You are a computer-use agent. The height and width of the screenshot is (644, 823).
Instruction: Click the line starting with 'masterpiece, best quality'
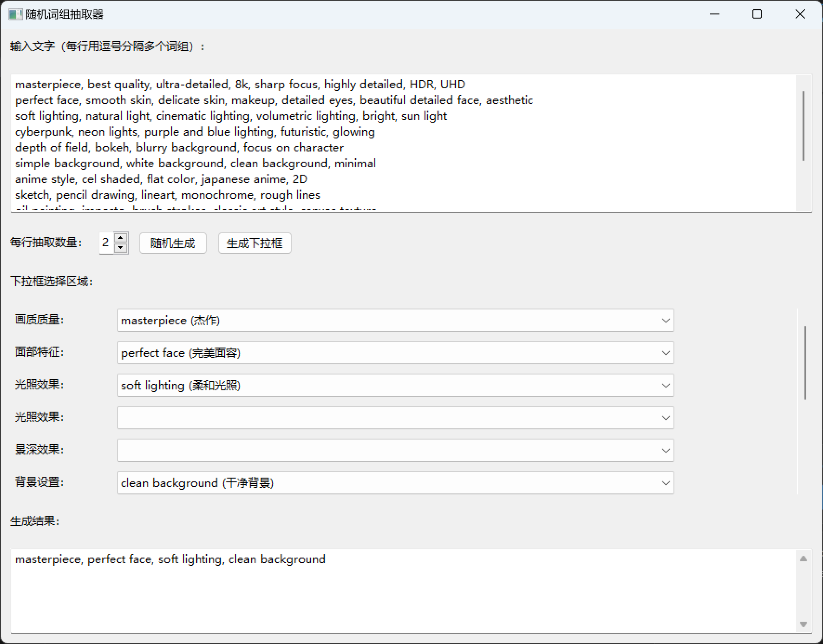pos(240,85)
